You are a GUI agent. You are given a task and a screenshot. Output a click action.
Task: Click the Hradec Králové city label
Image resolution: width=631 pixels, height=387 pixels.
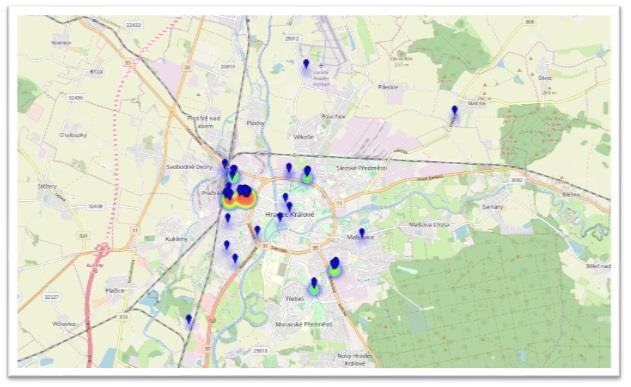(x=290, y=215)
